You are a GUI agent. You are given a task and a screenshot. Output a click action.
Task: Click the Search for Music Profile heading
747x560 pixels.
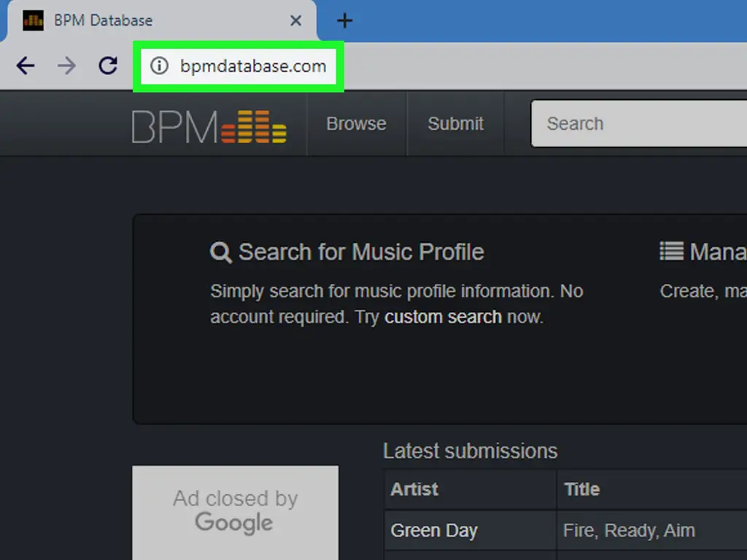click(361, 252)
